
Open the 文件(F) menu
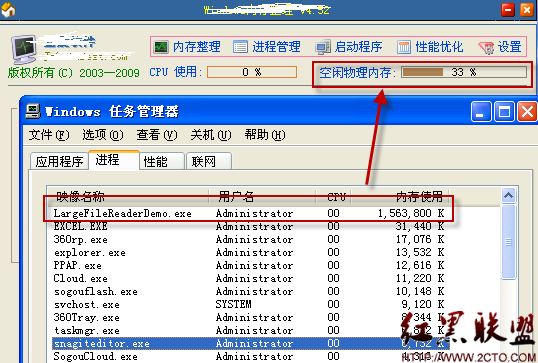point(49,135)
